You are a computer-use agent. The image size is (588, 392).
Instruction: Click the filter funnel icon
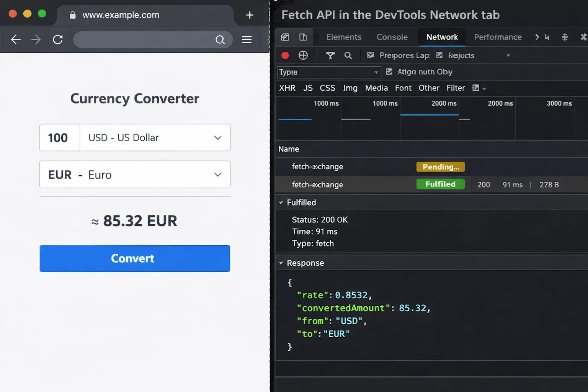(x=330, y=56)
